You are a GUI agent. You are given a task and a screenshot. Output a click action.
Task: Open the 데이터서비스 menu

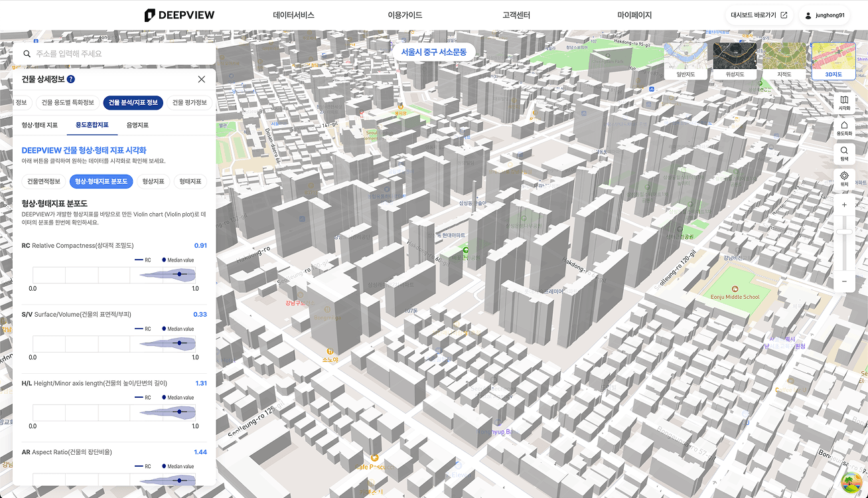293,15
